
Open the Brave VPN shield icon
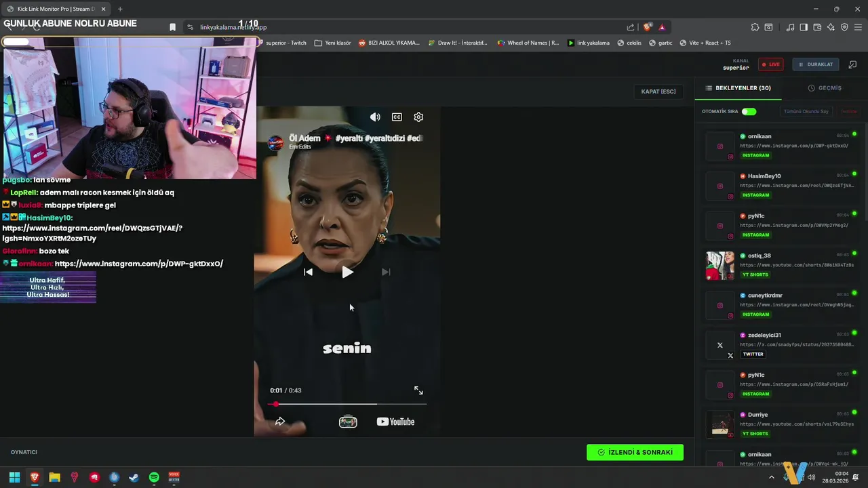pos(844,27)
